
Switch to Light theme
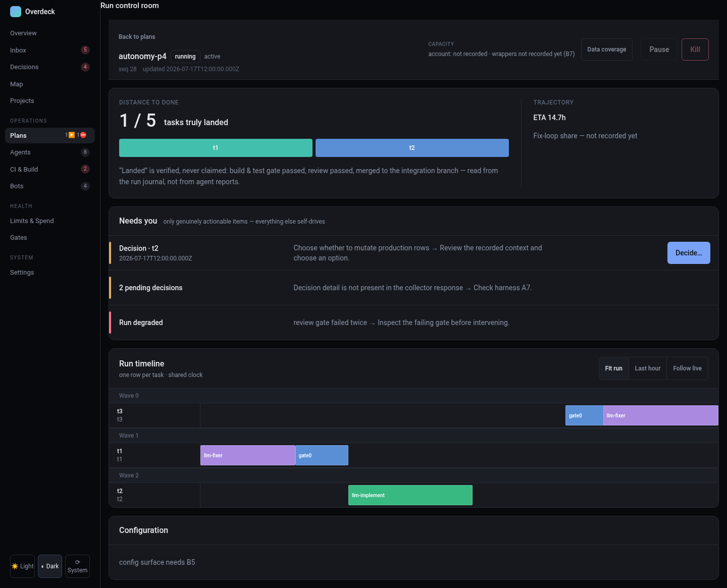click(x=23, y=566)
